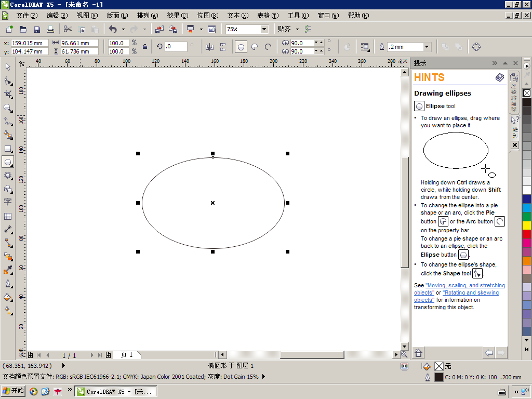The image size is (532, 399).
Task: Open outline width .2 mm dropdown
Action: pyautogui.click(x=427, y=47)
